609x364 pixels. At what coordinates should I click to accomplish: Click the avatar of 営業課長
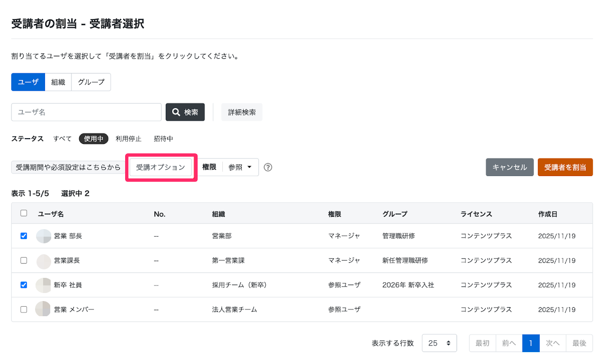[44, 260]
